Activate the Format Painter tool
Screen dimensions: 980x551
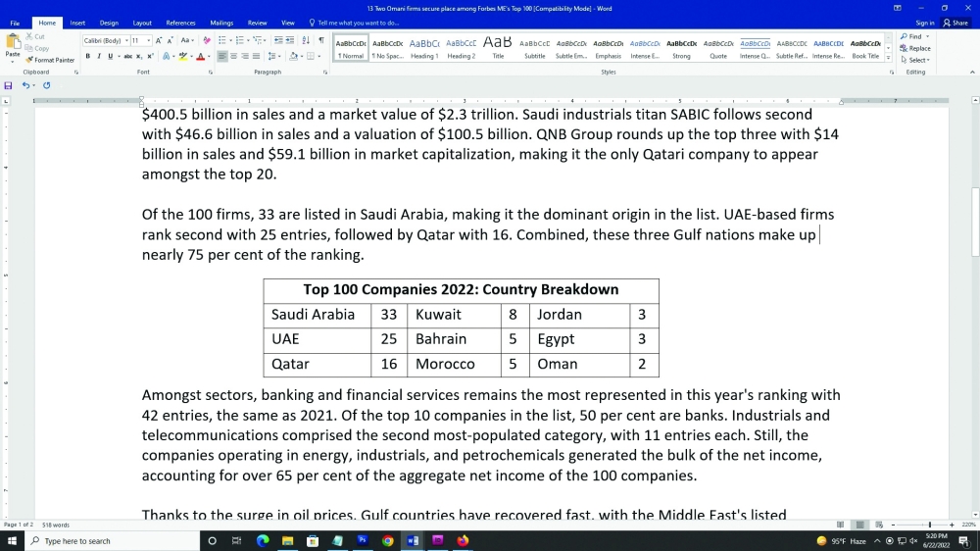point(50,60)
